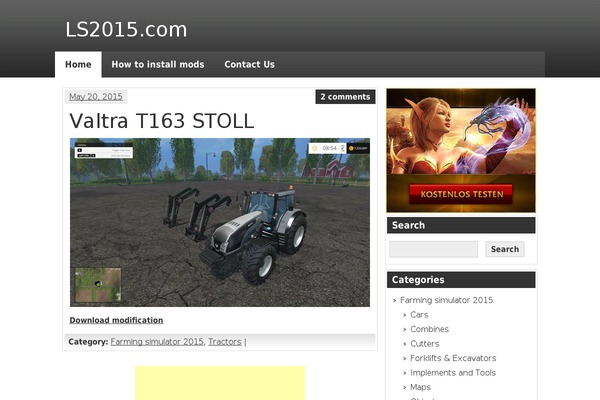Click the elf character ad banner
The width and height of the screenshot is (600, 400).
click(461, 150)
